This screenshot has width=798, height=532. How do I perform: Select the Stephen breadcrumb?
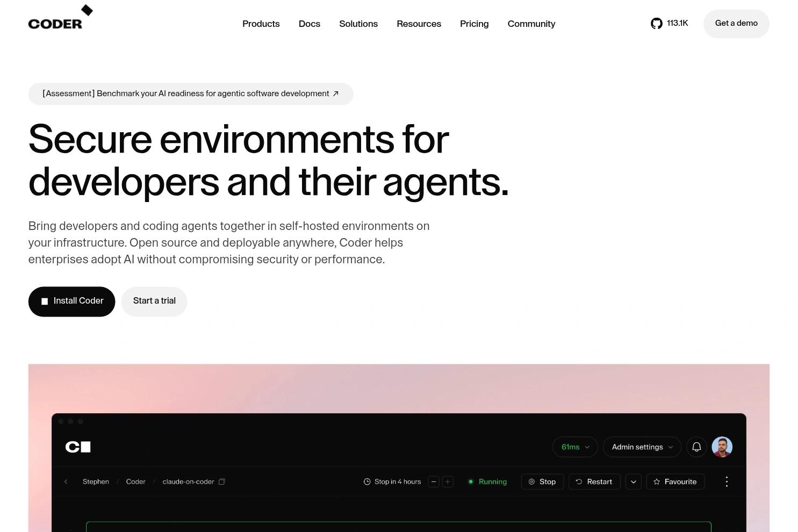(96, 482)
